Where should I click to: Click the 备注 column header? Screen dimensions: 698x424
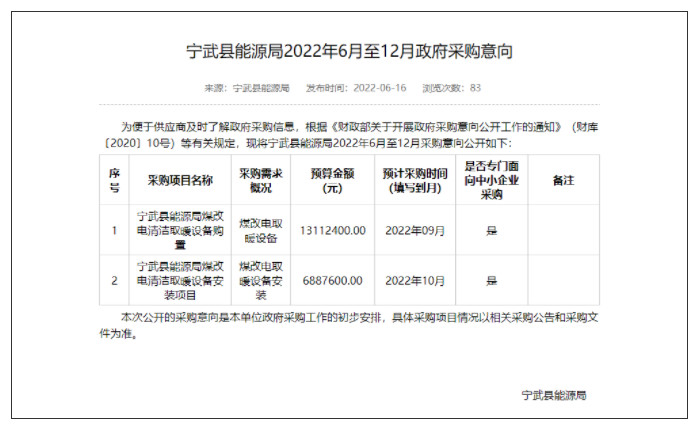click(564, 180)
